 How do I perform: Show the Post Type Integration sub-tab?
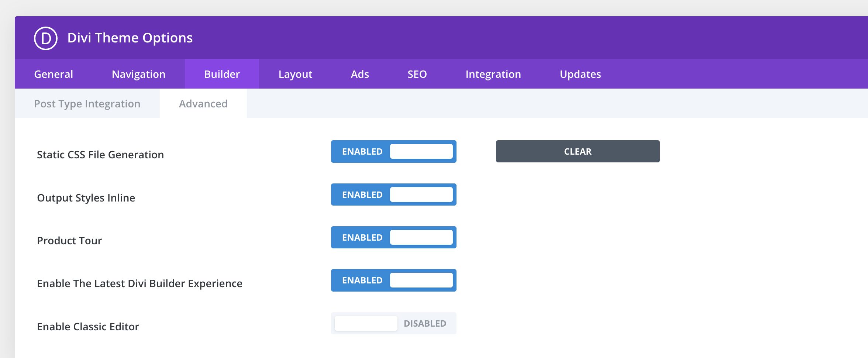(x=87, y=104)
